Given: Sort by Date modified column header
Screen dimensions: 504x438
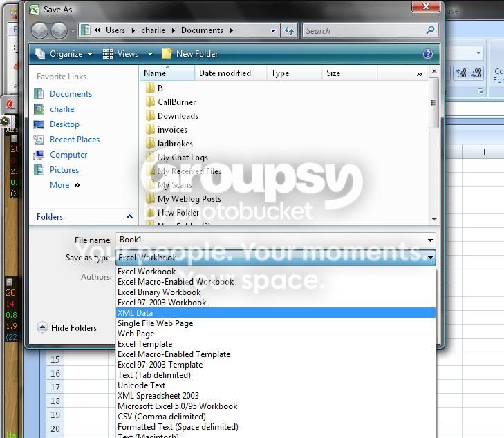Looking at the screenshot, I should [x=230, y=73].
